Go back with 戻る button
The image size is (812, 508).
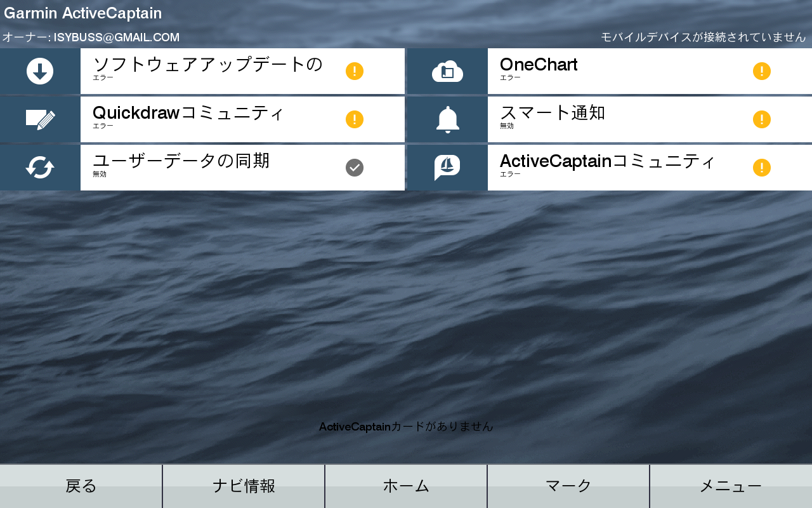[x=81, y=486]
